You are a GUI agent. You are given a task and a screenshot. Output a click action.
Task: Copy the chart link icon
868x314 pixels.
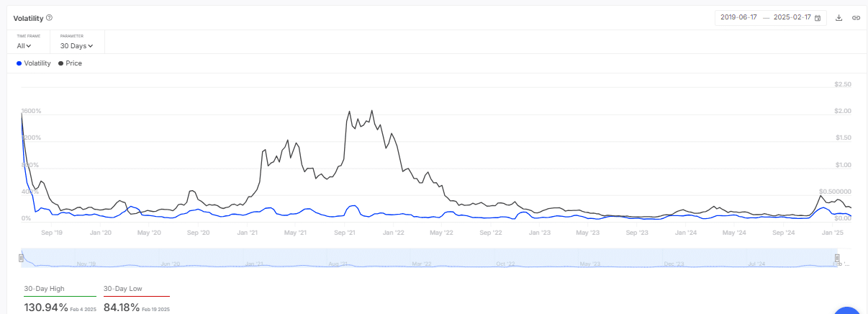click(856, 18)
